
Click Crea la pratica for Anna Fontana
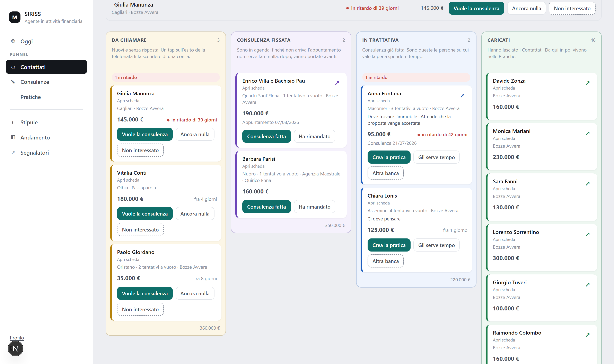point(389,157)
